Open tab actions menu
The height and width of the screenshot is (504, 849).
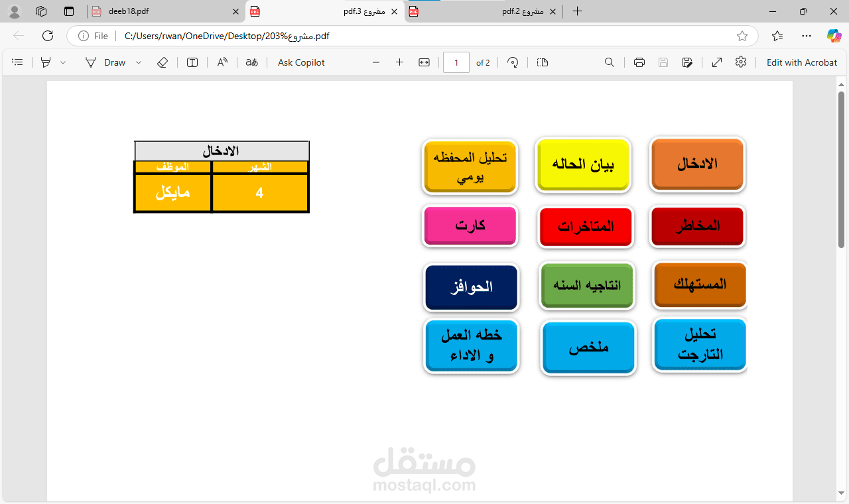(69, 11)
